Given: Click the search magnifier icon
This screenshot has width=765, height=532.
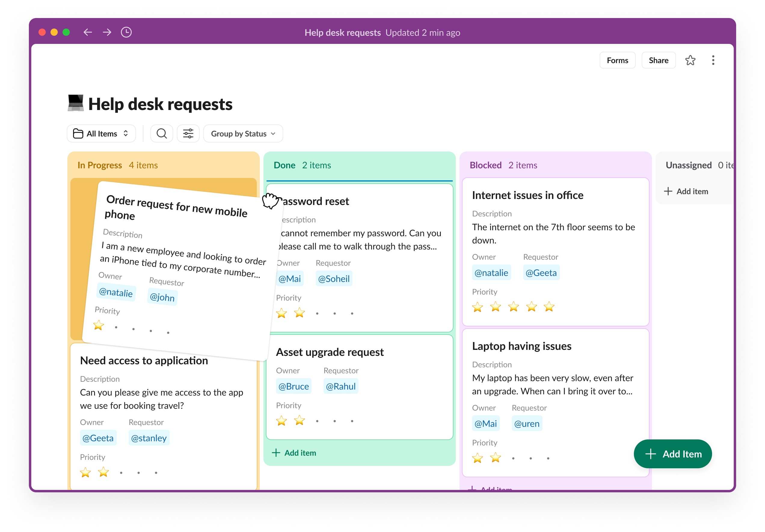Looking at the screenshot, I should pyautogui.click(x=161, y=133).
